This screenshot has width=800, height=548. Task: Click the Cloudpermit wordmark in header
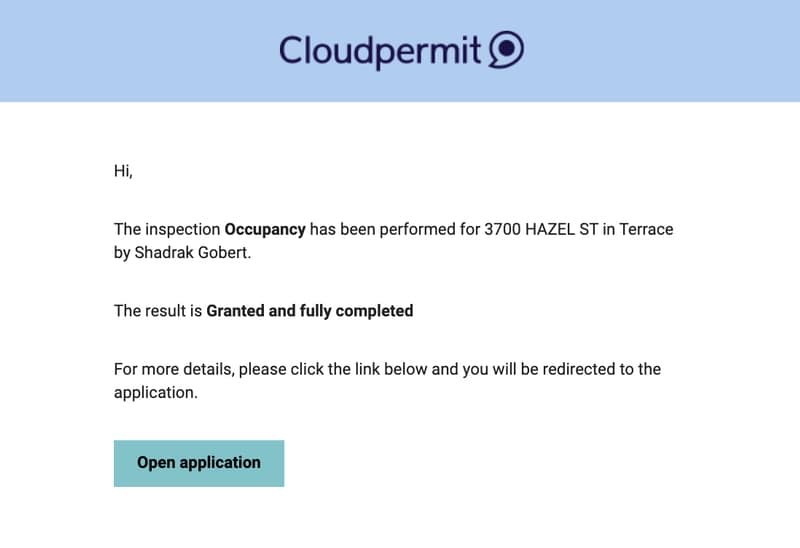pos(380,52)
